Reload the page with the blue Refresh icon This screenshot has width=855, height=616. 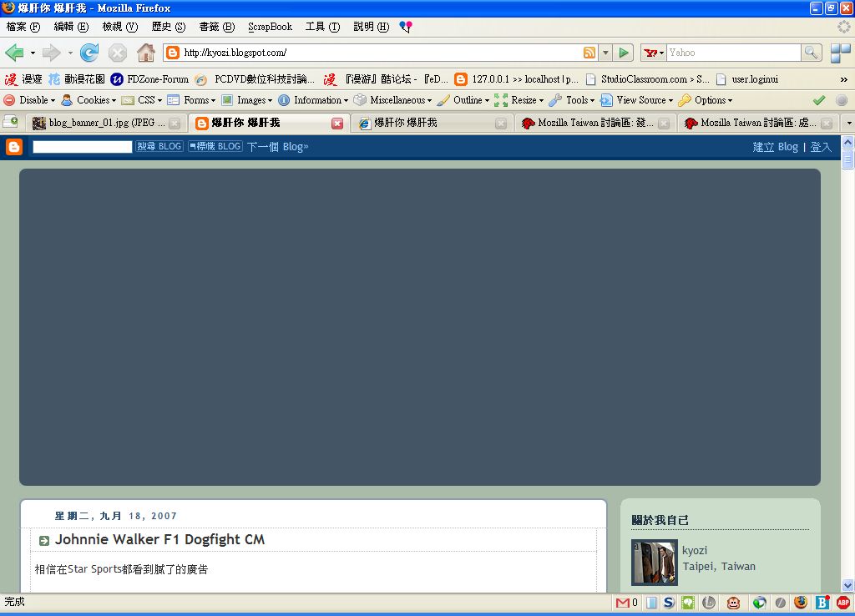[x=89, y=53]
